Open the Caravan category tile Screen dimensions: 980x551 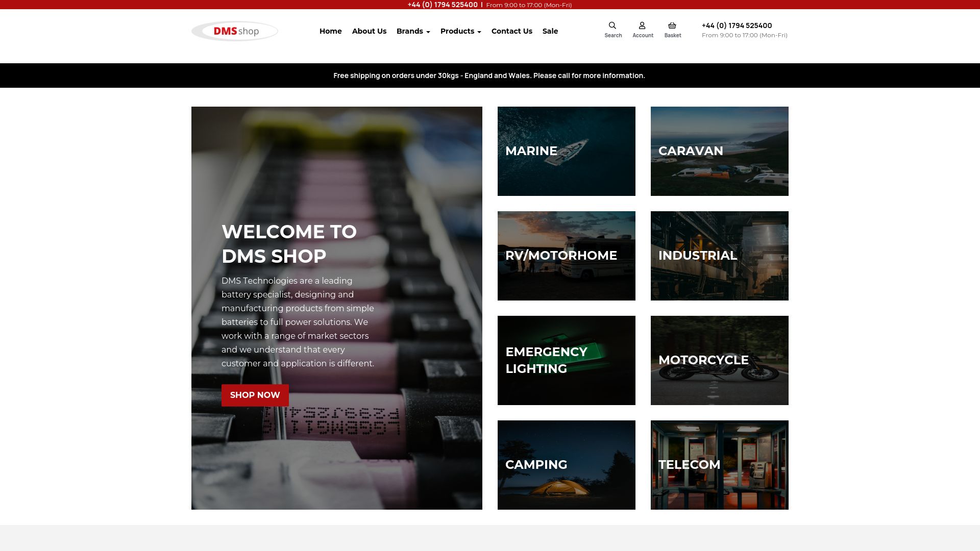tap(719, 151)
